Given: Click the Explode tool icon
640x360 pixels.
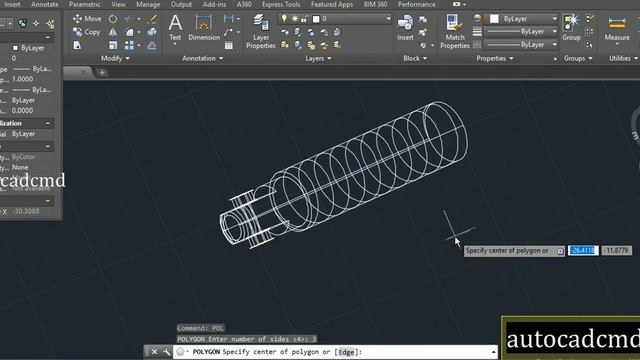Looking at the screenshot, I should (x=152, y=32).
